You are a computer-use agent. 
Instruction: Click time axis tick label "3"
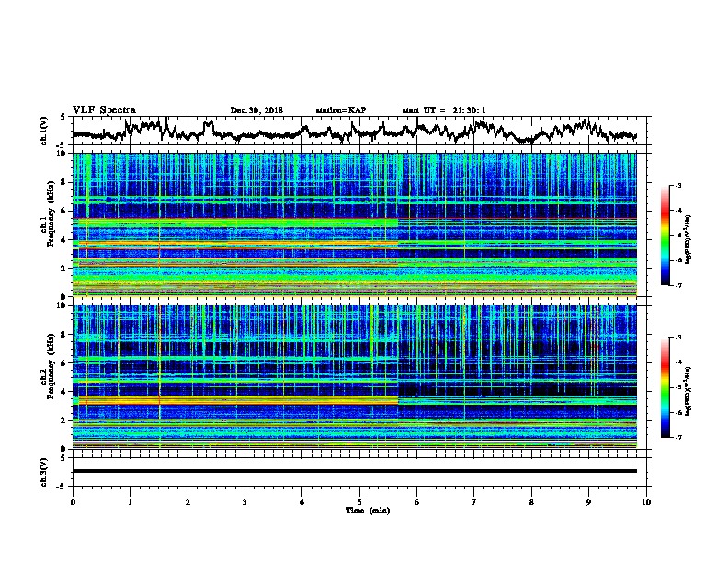245,502
